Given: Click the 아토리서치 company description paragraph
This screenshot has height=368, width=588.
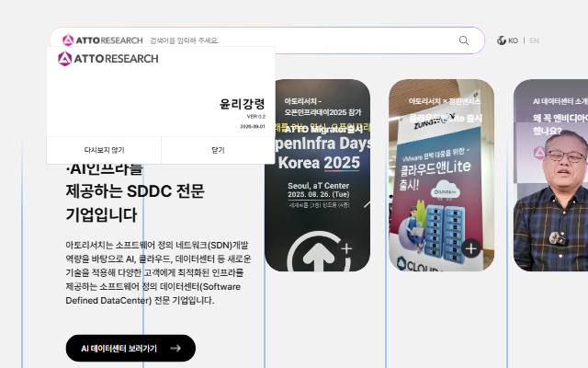Looking at the screenshot, I should point(158,273).
